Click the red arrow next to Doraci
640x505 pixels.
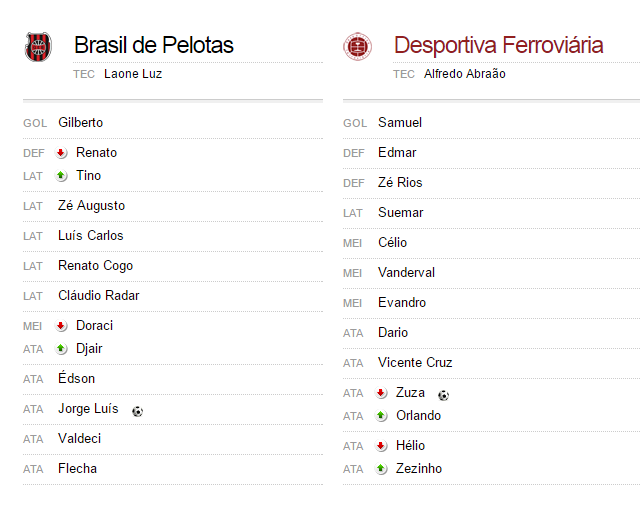point(61,326)
